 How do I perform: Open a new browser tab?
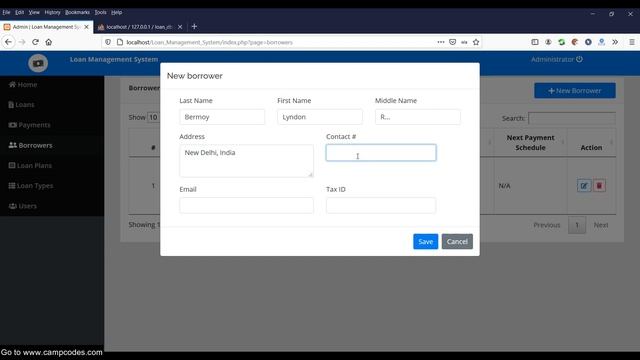coord(194,27)
